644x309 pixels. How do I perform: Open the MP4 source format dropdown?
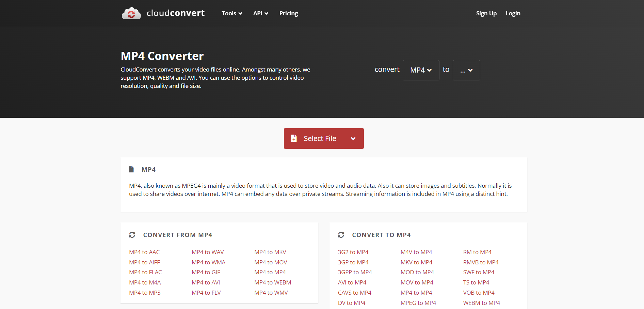click(421, 70)
